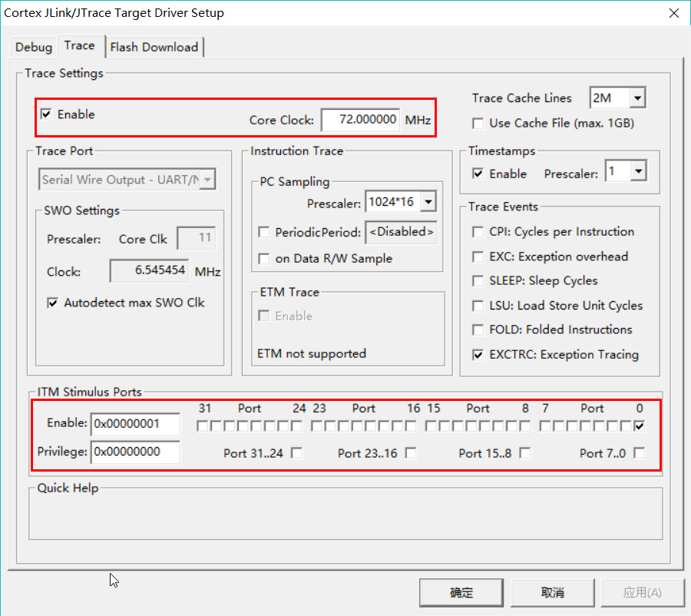Close the Target Driver Setup dialog
The width and height of the screenshot is (691, 616).
pos(674,13)
